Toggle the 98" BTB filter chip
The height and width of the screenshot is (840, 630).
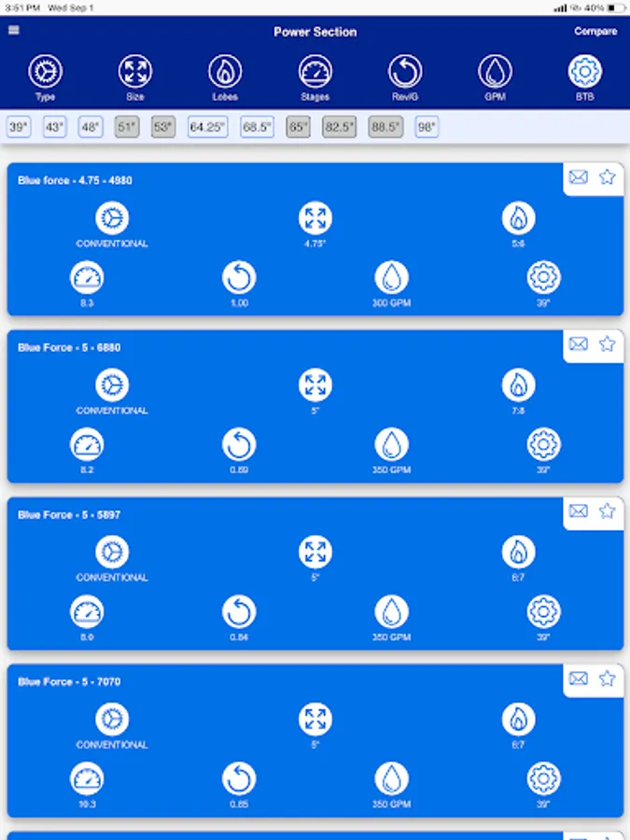click(x=427, y=127)
